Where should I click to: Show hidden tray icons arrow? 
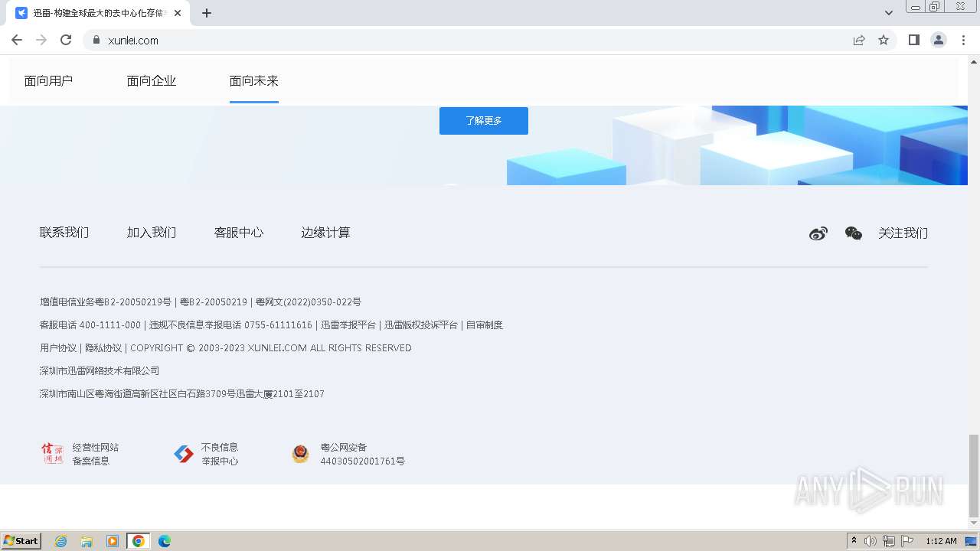(x=854, y=541)
